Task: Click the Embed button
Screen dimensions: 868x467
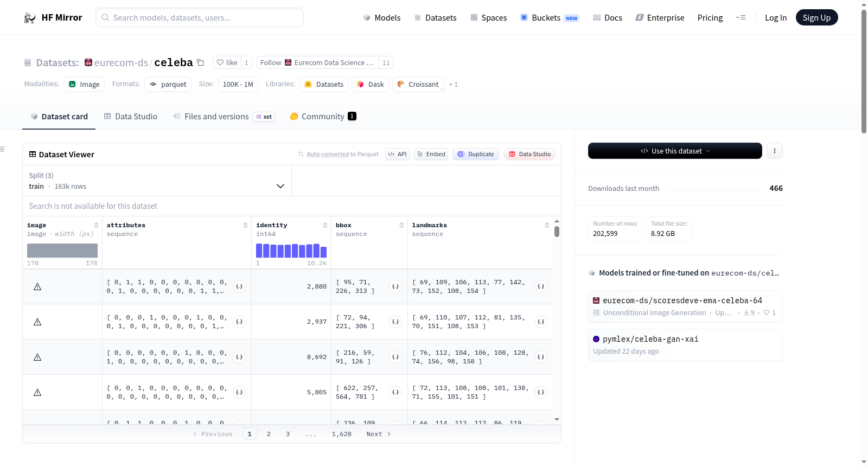Action: click(x=431, y=154)
